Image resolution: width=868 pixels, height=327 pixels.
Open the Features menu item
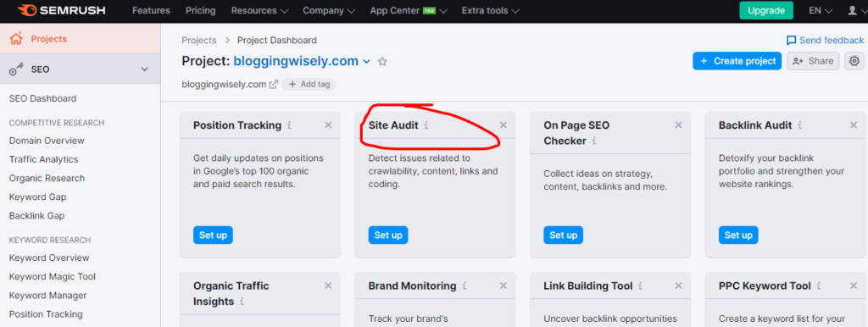tap(151, 10)
